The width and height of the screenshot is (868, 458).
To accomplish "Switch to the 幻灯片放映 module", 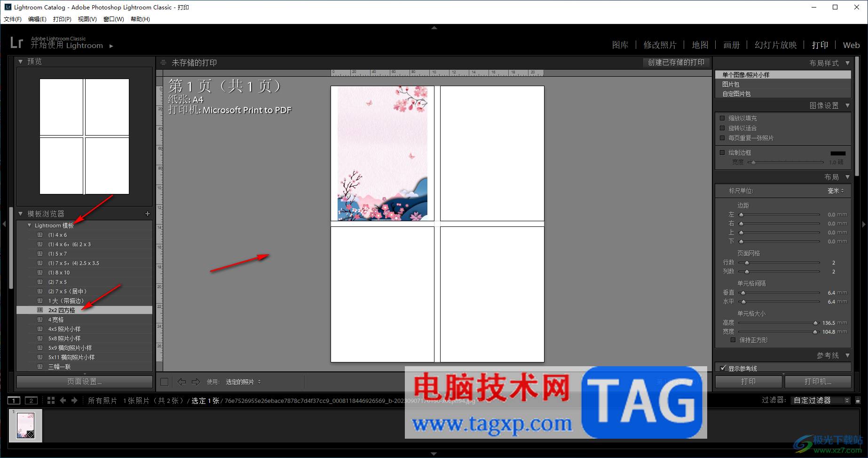I will coord(776,45).
